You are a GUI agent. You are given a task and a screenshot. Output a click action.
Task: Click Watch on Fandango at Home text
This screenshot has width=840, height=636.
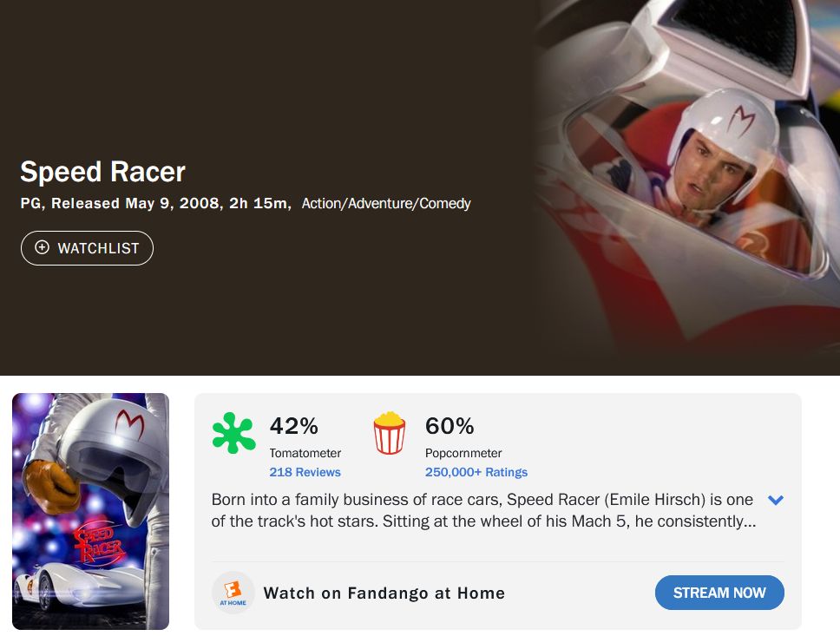tap(384, 593)
